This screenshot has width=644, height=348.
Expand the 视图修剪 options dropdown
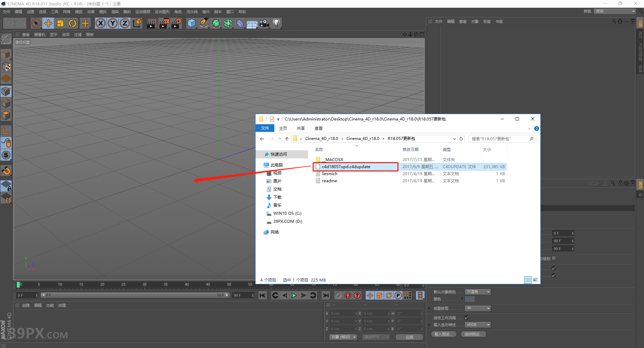coord(478,308)
